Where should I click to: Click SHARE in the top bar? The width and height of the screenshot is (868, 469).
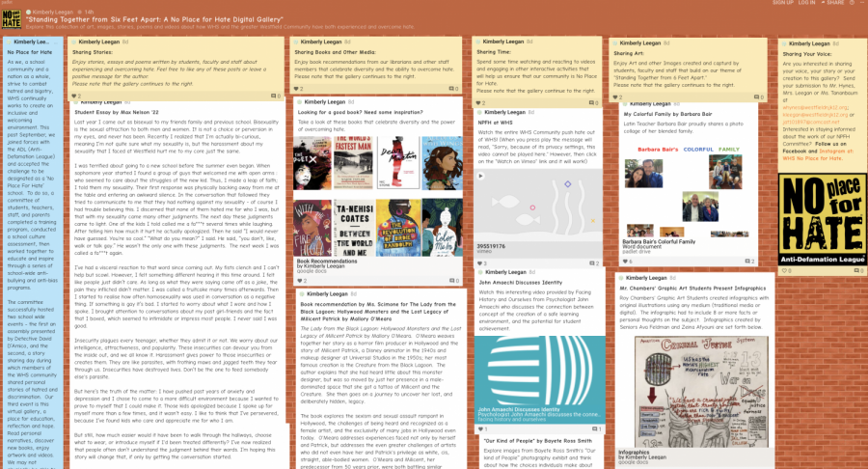click(832, 3)
